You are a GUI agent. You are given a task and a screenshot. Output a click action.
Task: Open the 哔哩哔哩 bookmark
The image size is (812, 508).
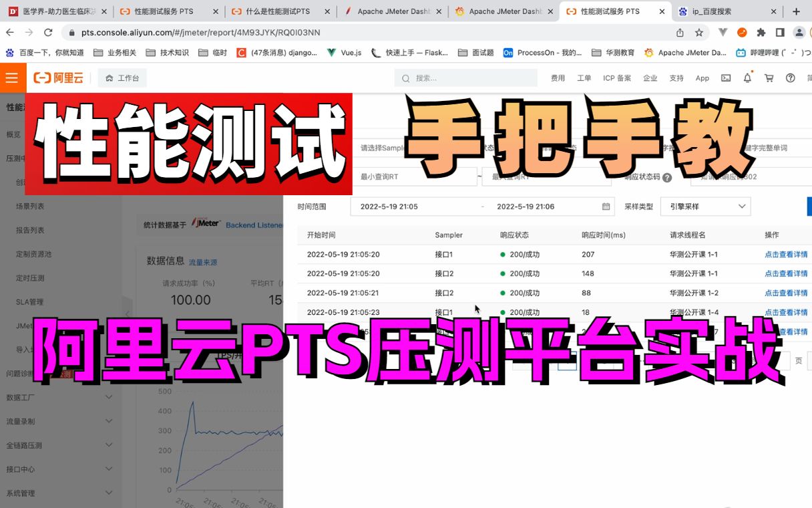coord(773,53)
